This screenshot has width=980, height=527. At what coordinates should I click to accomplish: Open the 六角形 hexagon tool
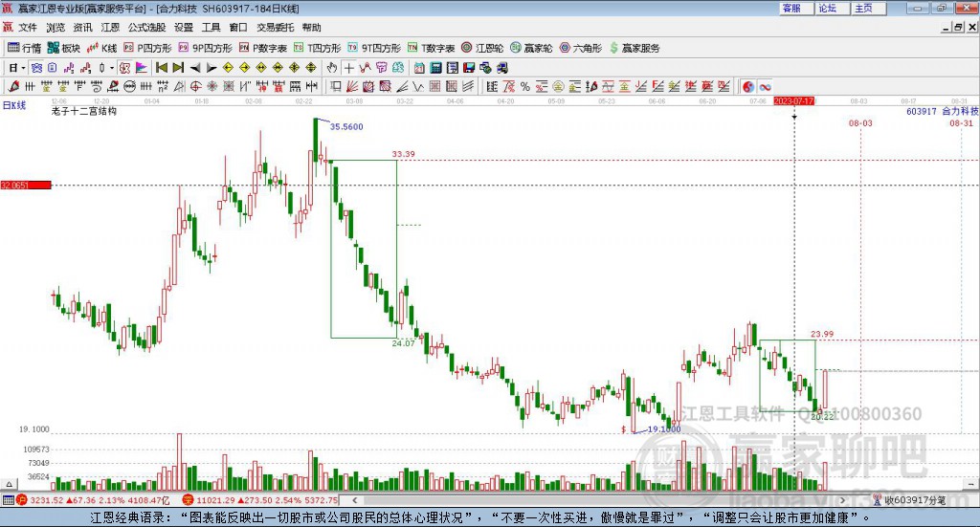click(x=581, y=48)
